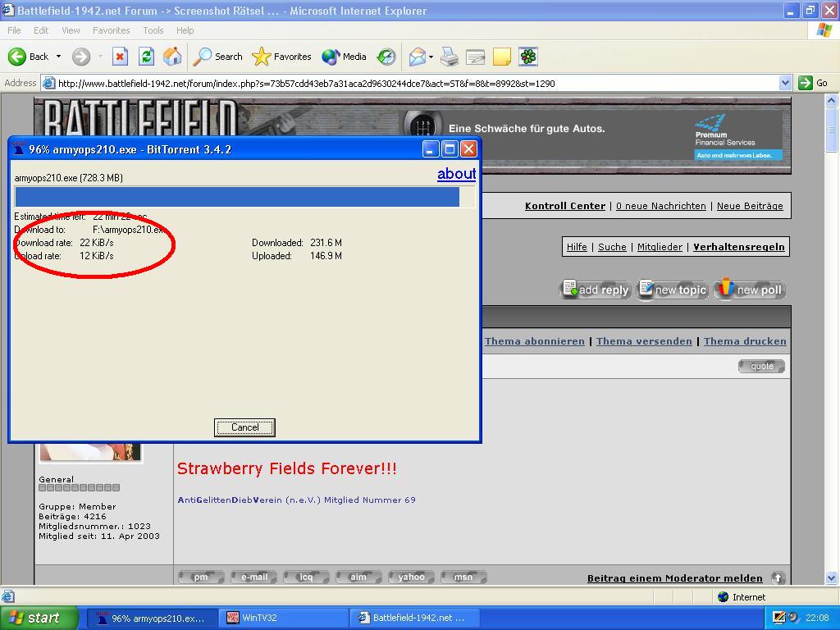Open the Kontroll Center link
The height and width of the screenshot is (630, 840).
point(565,206)
